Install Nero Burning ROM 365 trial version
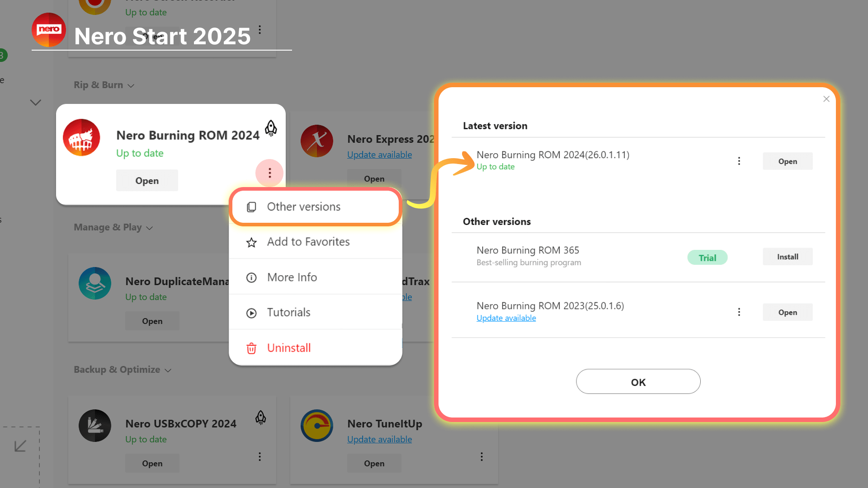This screenshot has width=868, height=488. [788, 256]
